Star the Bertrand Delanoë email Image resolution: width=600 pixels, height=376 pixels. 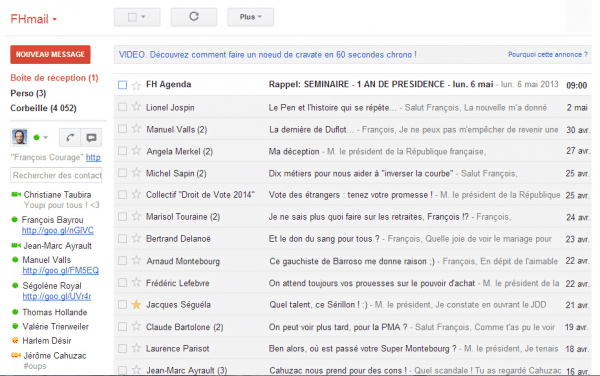136,238
